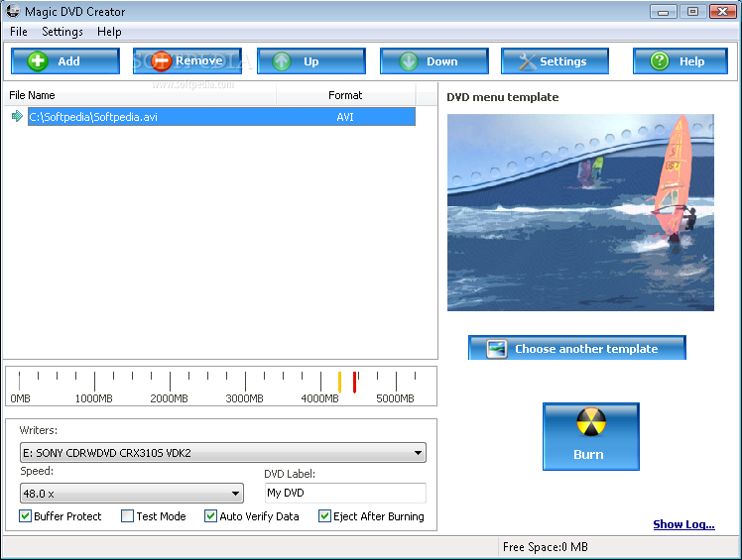Click the green plus Add icon
The height and width of the screenshot is (560, 742).
pyautogui.click(x=38, y=61)
